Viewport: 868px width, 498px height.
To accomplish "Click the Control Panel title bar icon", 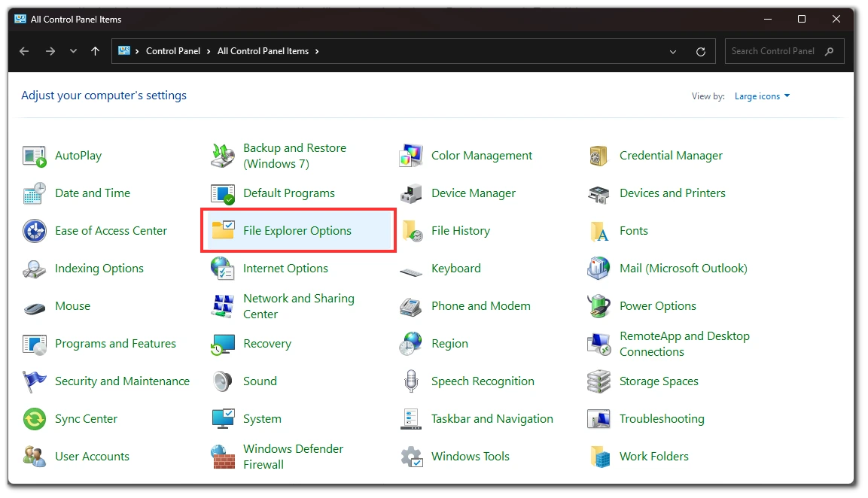I will 20,20.
